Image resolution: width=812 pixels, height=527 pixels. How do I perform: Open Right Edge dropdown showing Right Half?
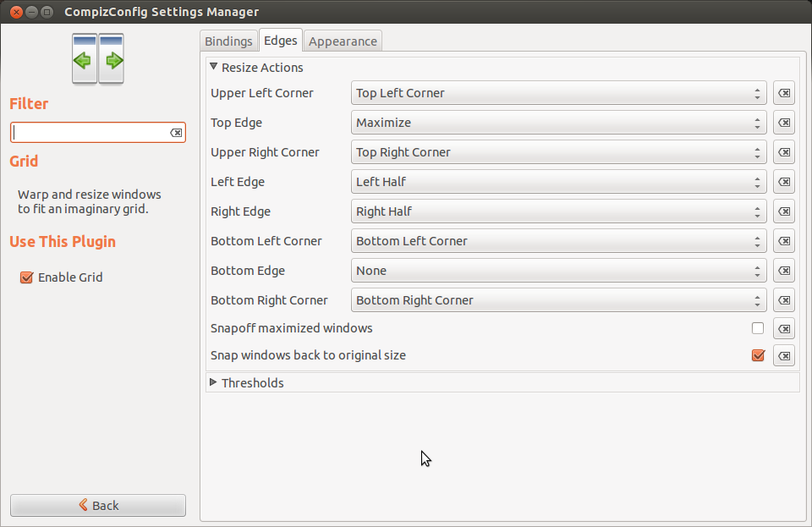point(559,211)
